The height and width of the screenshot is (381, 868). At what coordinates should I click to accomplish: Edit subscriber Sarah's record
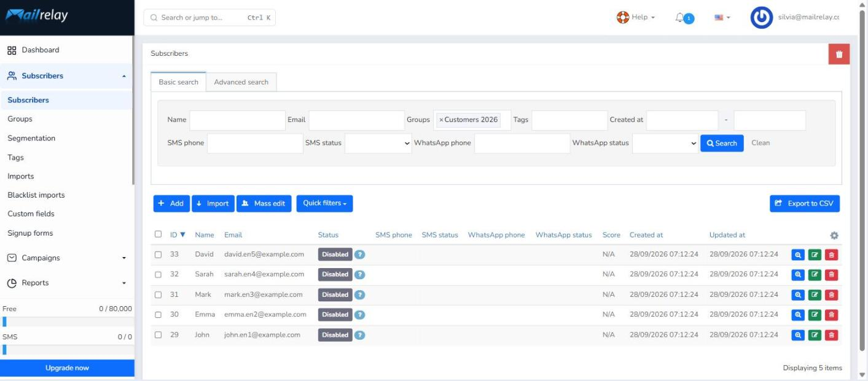[x=815, y=275]
